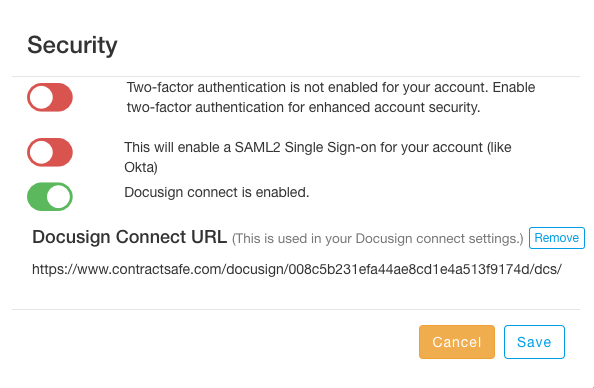Click the 'enhanced account security' phrase
The image size is (594, 388).
(394, 108)
